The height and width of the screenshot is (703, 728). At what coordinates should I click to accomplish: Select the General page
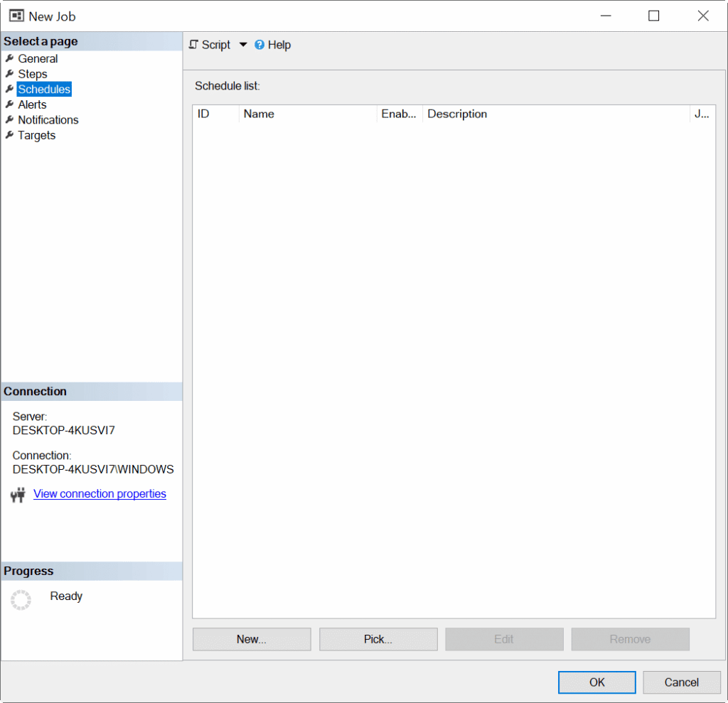(x=38, y=58)
